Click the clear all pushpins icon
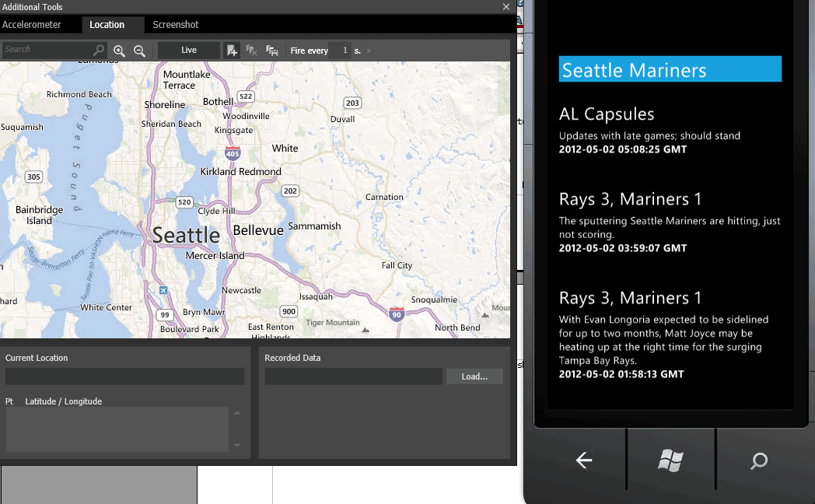Screen dimensions: 815x504 tap(251, 51)
